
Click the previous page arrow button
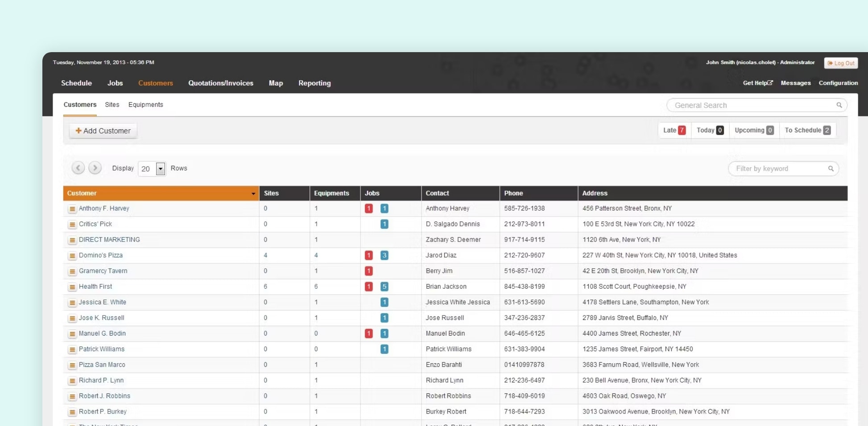point(78,168)
